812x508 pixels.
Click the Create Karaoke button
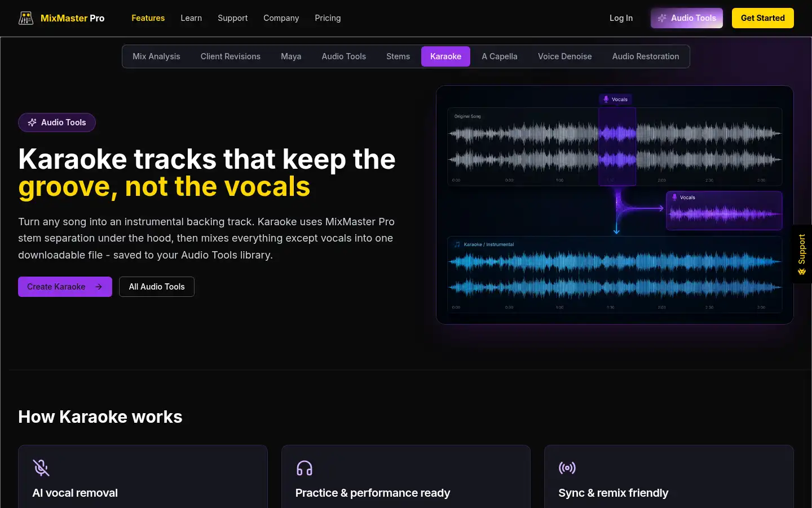65,287
